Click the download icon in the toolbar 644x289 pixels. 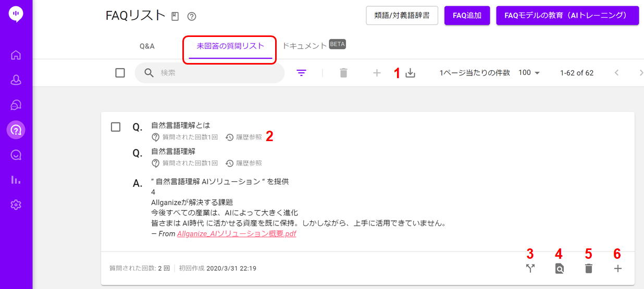click(x=411, y=73)
